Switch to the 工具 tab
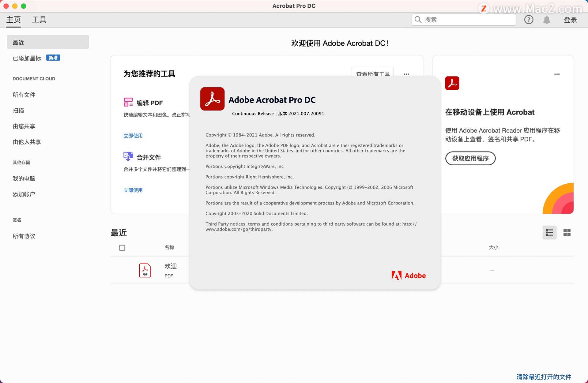 tap(40, 20)
